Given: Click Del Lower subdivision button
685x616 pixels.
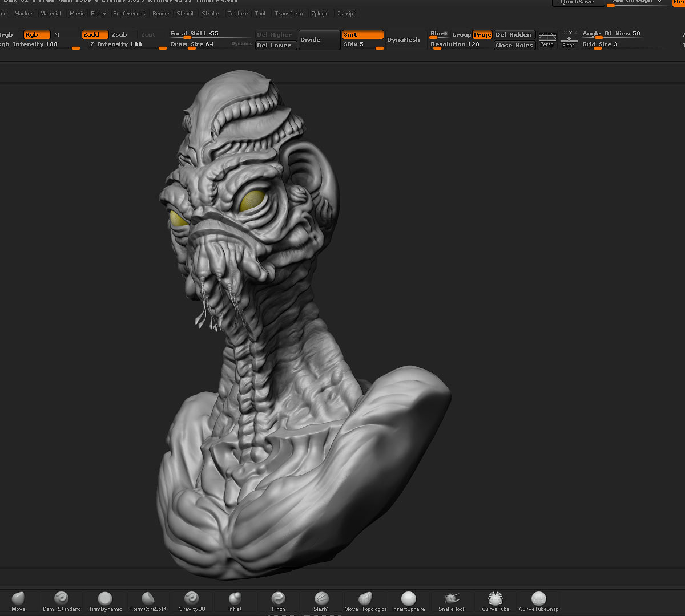Looking at the screenshot, I should (x=276, y=45).
